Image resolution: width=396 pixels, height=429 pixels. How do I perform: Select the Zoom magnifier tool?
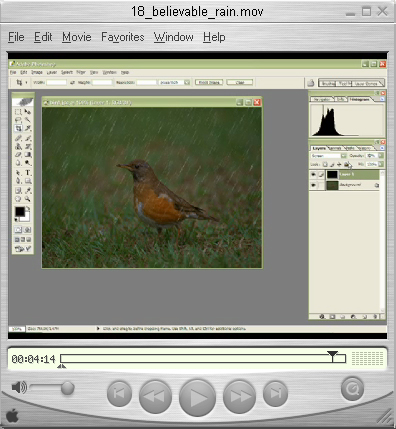pyautogui.click(x=28, y=199)
